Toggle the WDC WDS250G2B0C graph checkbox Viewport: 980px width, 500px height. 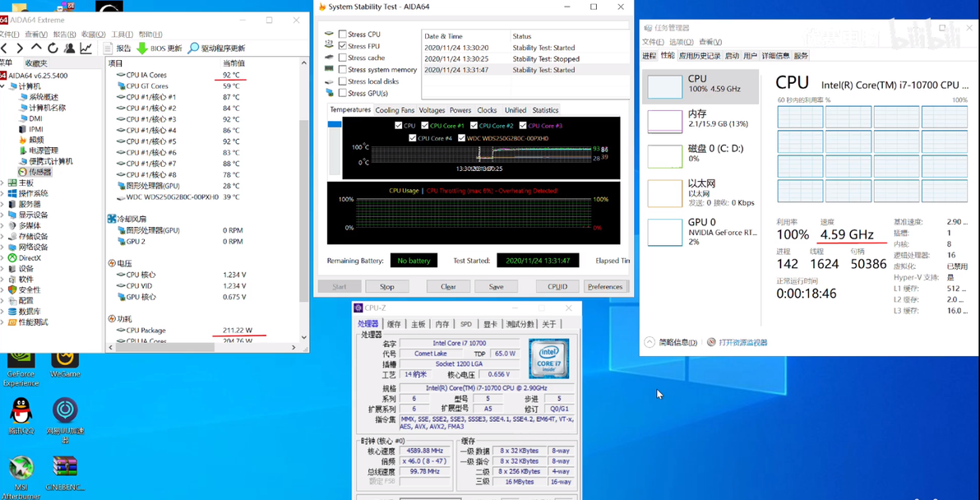click(x=461, y=138)
